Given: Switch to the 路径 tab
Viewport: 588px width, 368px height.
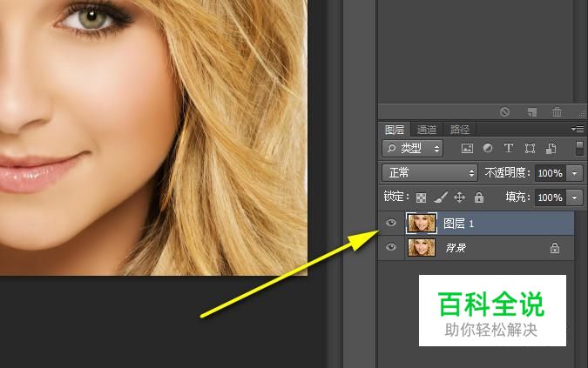Looking at the screenshot, I should (460, 130).
